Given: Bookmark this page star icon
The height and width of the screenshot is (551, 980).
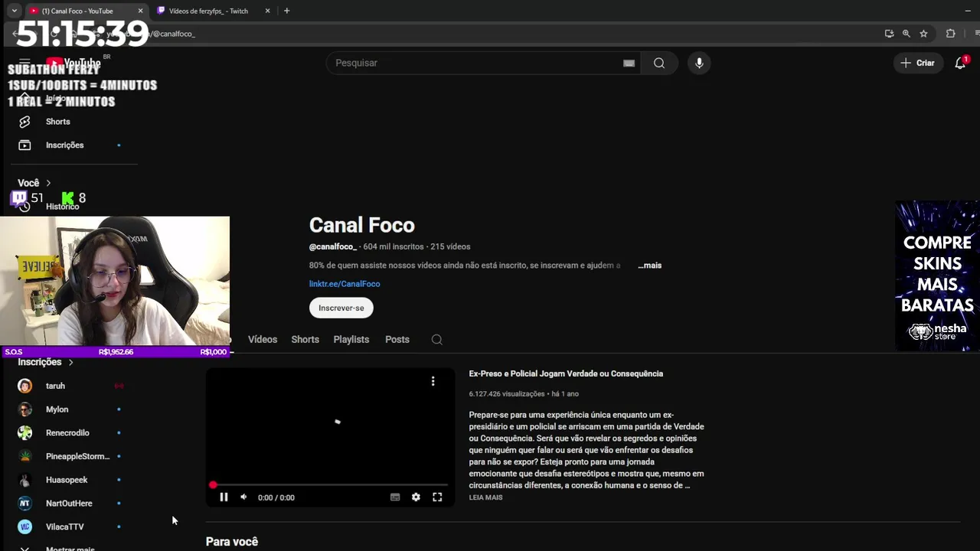Looking at the screenshot, I should (x=923, y=34).
